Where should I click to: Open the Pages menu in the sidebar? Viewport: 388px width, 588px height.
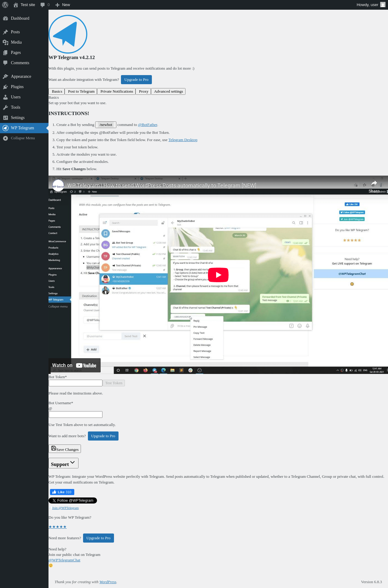24,53
